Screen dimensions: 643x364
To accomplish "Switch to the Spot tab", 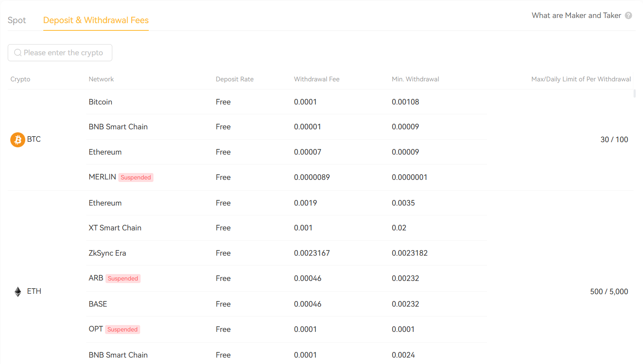I will [x=17, y=20].
